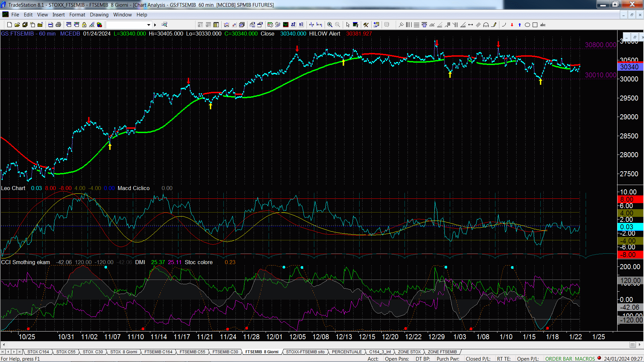
Task: Switch to the FTSEMIB C30 tab
Action: 225,352
